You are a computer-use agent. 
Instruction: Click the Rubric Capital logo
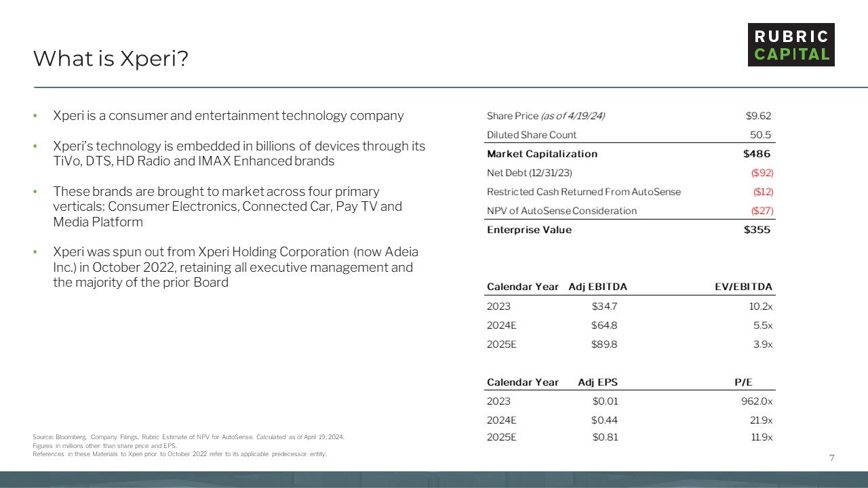pyautogui.click(x=791, y=45)
